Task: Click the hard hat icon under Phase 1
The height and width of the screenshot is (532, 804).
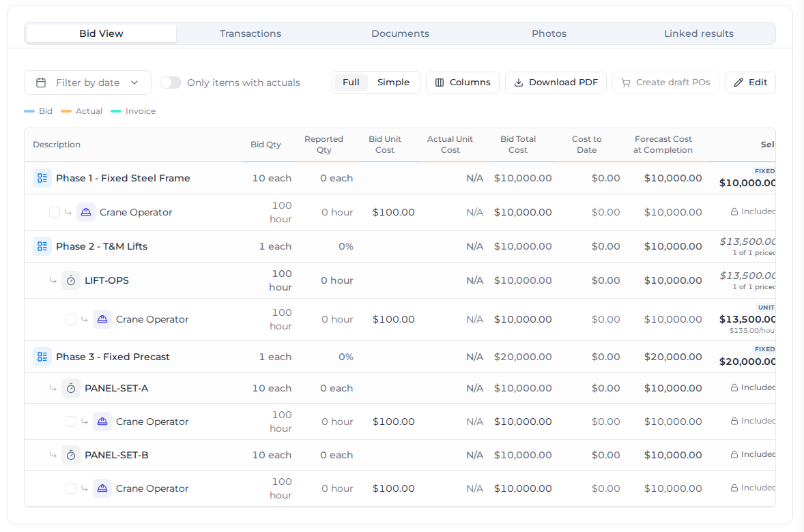Action: click(85, 212)
